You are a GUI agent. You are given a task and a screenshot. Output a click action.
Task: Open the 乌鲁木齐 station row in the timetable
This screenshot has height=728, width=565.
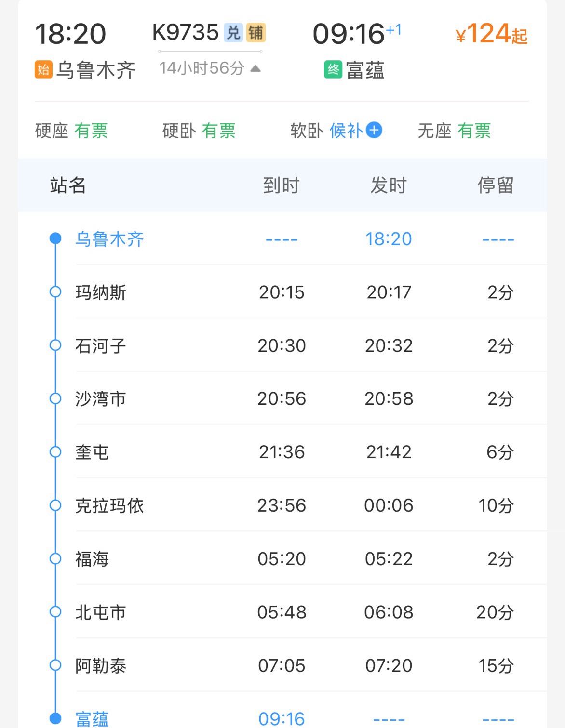point(282,238)
